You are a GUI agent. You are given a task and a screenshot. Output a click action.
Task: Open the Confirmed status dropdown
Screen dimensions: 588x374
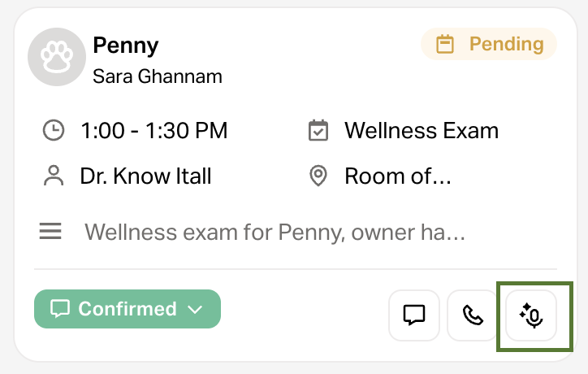(x=128, y=309)
